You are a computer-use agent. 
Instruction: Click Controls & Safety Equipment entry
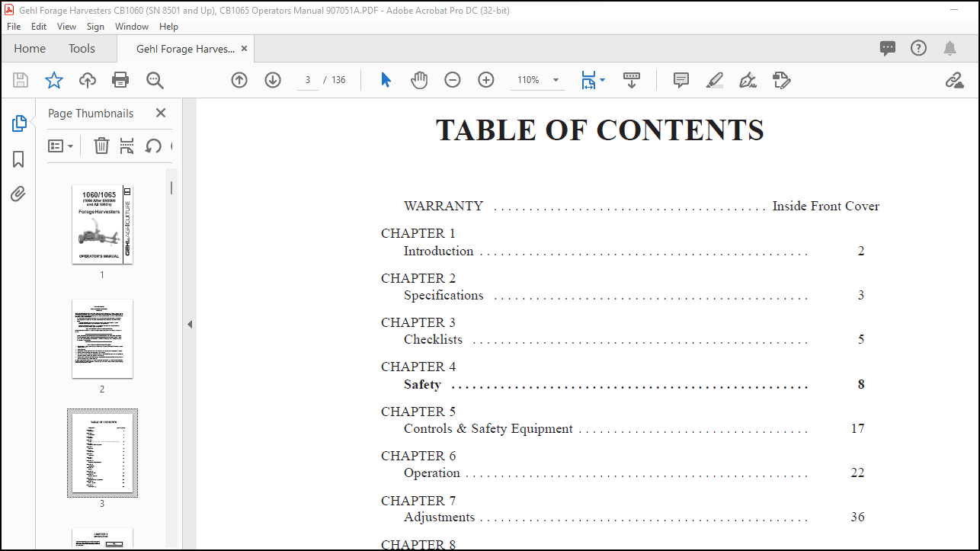633,428
